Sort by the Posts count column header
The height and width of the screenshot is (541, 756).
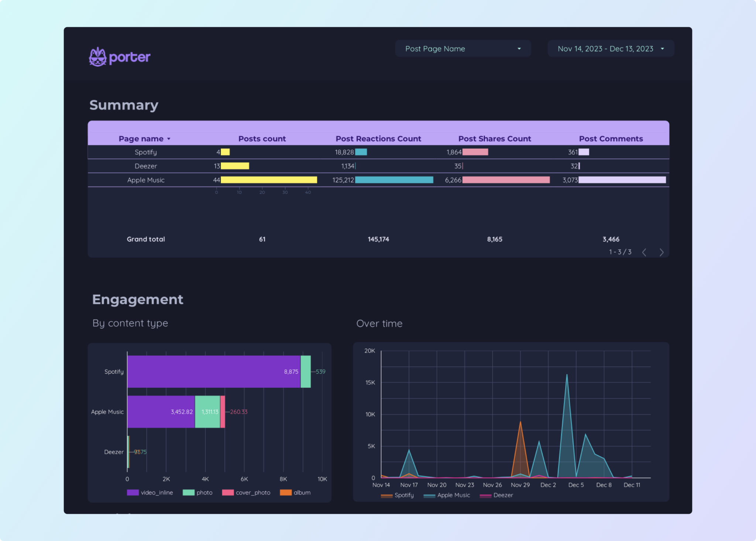(262, 139)
